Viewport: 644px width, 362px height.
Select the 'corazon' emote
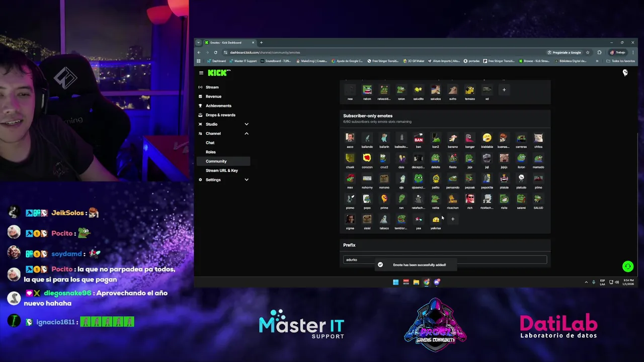coord(367,158)
